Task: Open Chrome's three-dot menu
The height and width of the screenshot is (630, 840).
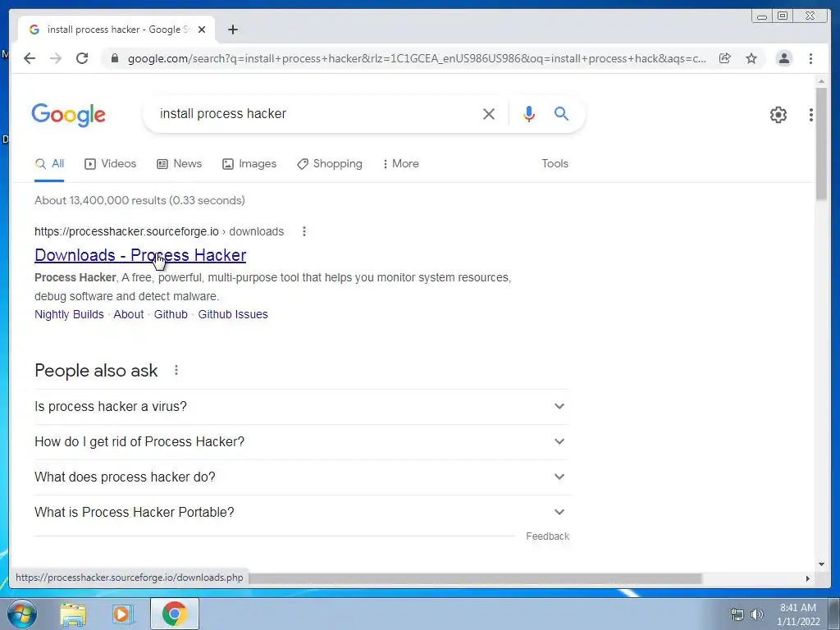Action: tap(811, 58)
